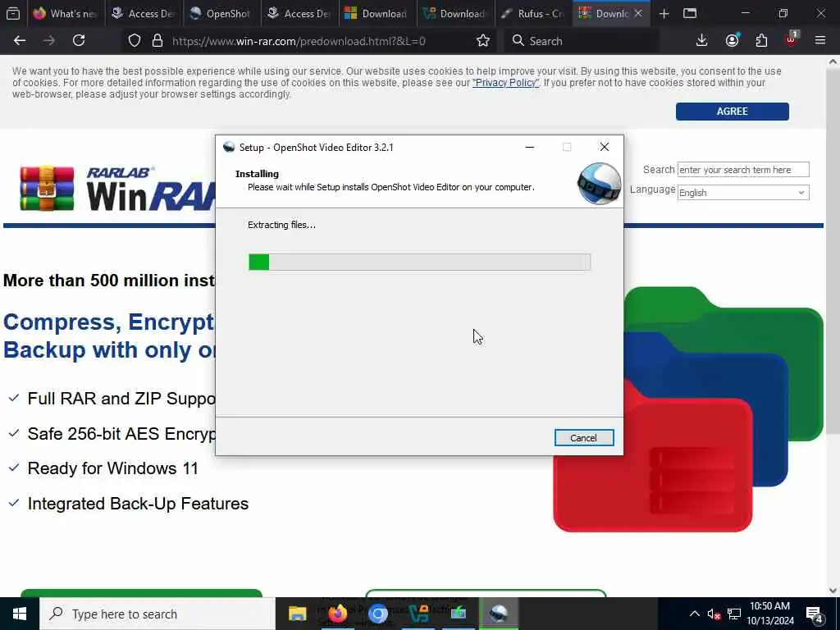Click the installation progress bar
Screen dimensions: 840x630
point(419,262)
